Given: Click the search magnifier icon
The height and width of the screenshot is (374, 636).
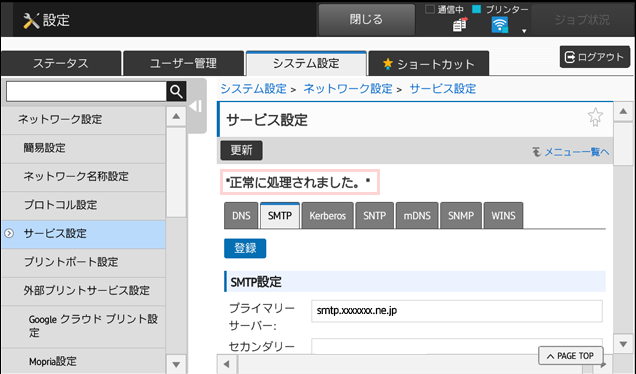Looking at the screenshot, I should coord(176,92).
